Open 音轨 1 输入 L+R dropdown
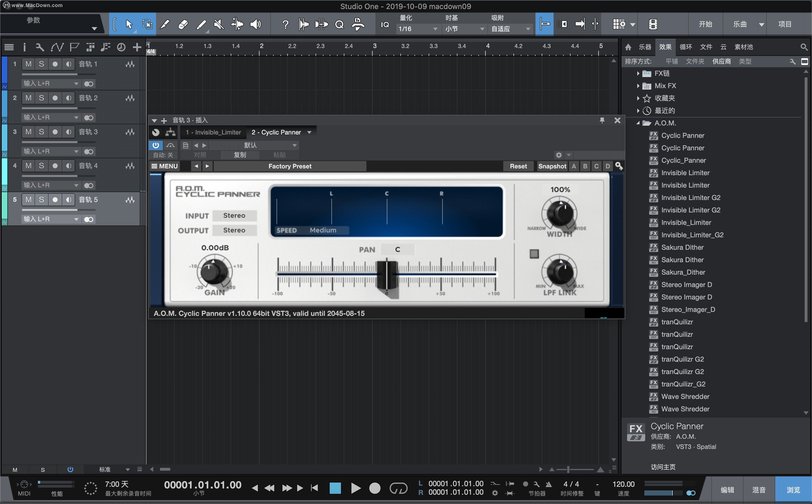The image size is (812, 504). (51, 83)
